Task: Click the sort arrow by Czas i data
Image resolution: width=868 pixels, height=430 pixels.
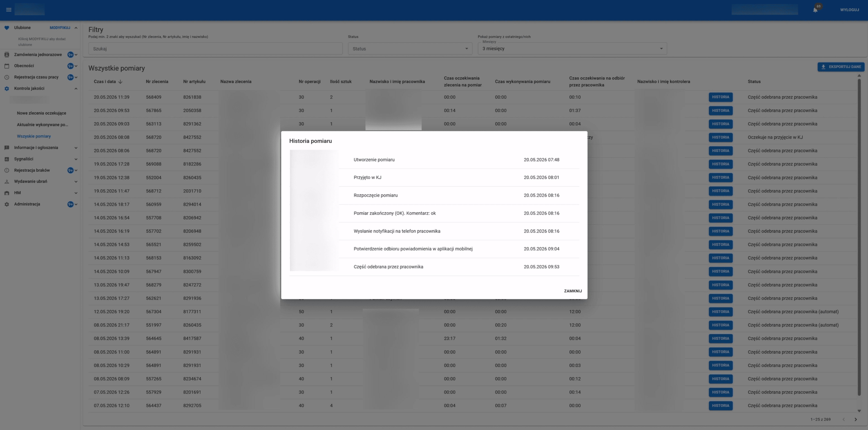Action: 120,81
